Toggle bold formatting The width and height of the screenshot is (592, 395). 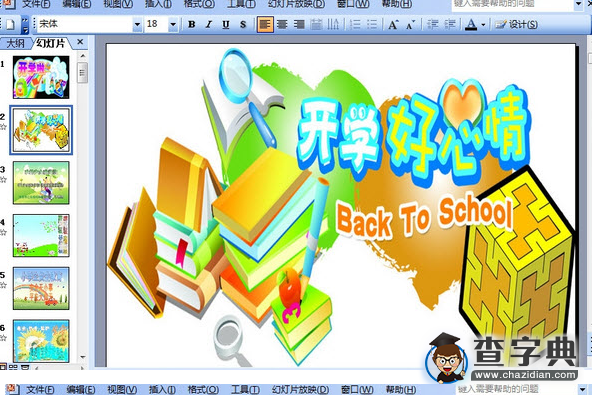pyautogui.click(x=191, y=25)
